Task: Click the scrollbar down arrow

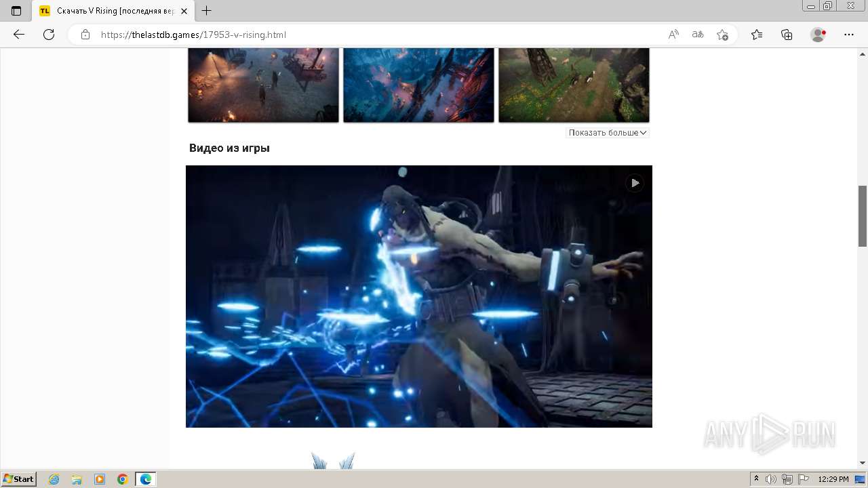Action: tap(863, 463)
